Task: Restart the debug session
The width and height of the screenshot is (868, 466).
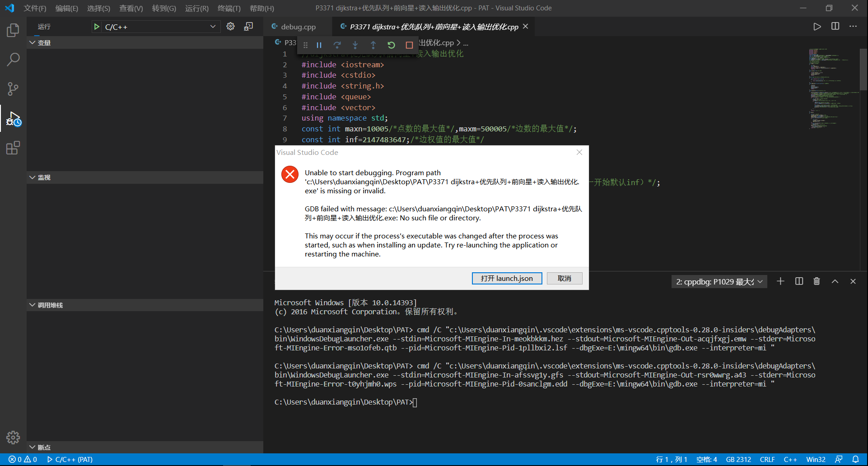Action: point(391,45)
